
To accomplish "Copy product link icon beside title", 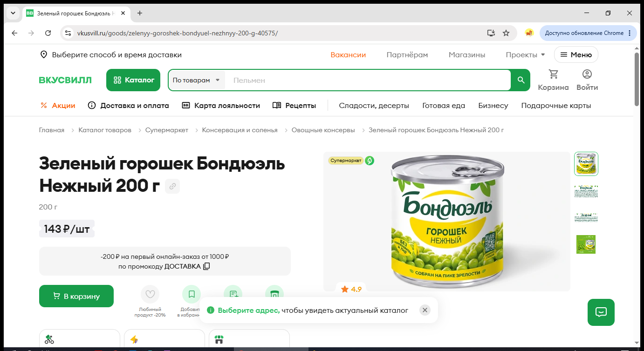I will point(172,186).
